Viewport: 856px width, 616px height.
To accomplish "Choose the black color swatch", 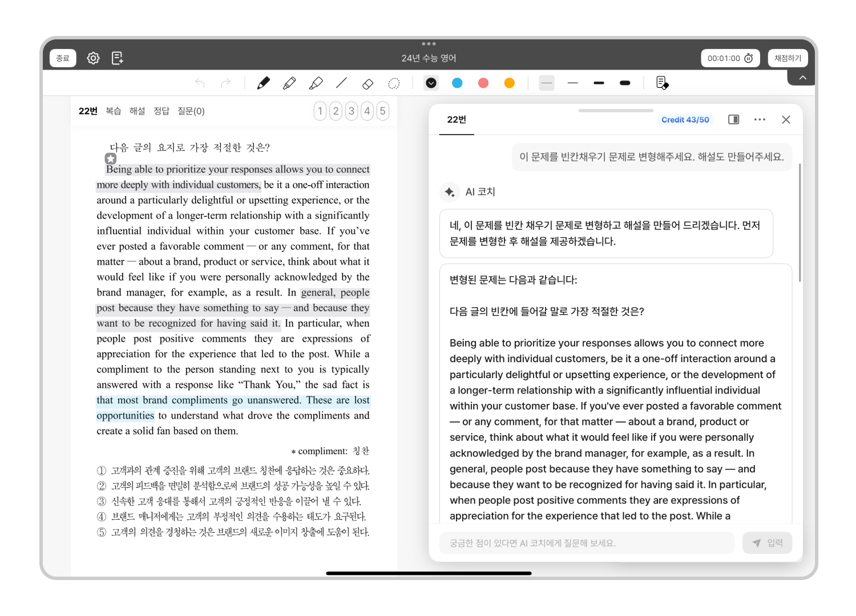I will pos(431,83).
